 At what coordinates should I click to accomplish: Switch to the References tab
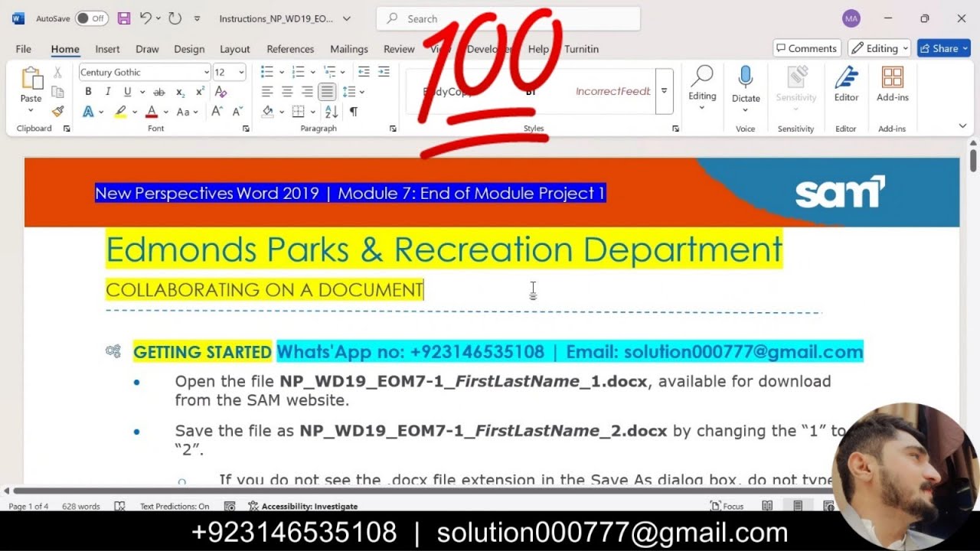(x=290, y=49)
